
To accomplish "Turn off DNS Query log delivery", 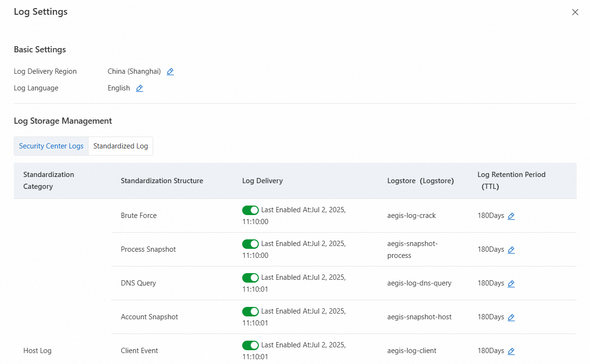I will coord(250,278).
